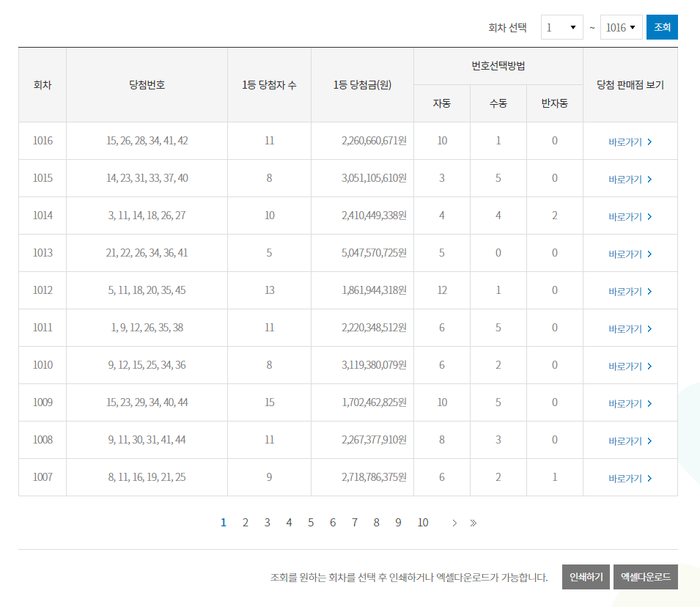Select prize amount 1,861,944,318원

point(374,290)
